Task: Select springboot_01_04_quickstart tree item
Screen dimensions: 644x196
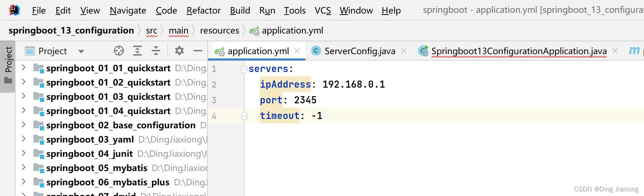Action: 108,111
